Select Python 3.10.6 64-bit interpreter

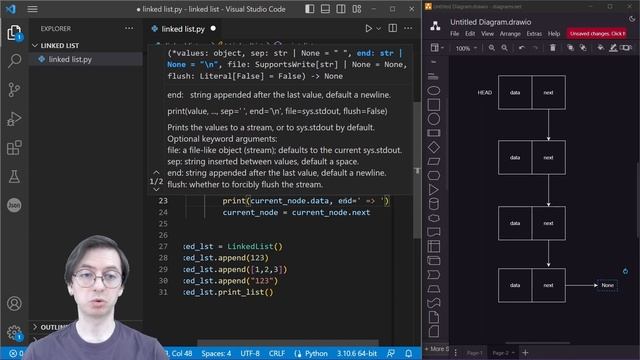click(x=357, y=353)
